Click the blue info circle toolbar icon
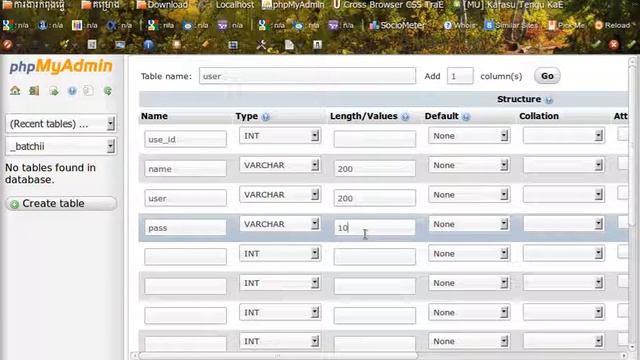640x360 pixels. [148, 44]
